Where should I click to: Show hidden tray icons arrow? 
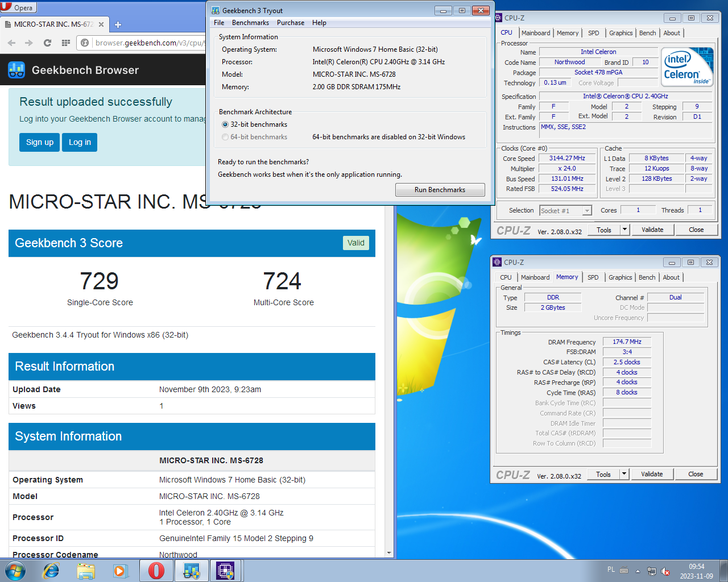click(x=638, y=571)
